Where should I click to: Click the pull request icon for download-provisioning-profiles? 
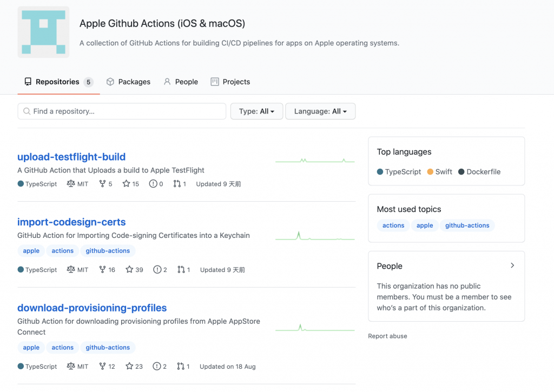(x=181, y=366)
